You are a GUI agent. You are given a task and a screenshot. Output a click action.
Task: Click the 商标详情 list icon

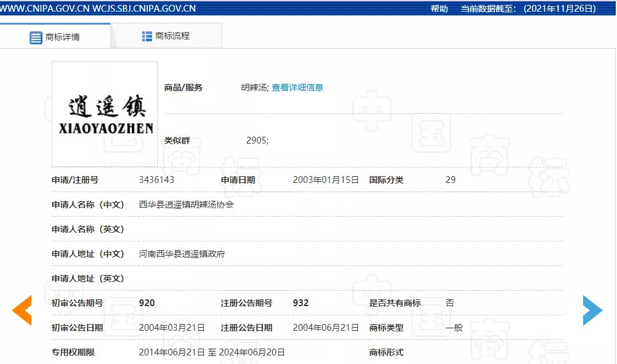pyautogui.click(x=36, y=38)
